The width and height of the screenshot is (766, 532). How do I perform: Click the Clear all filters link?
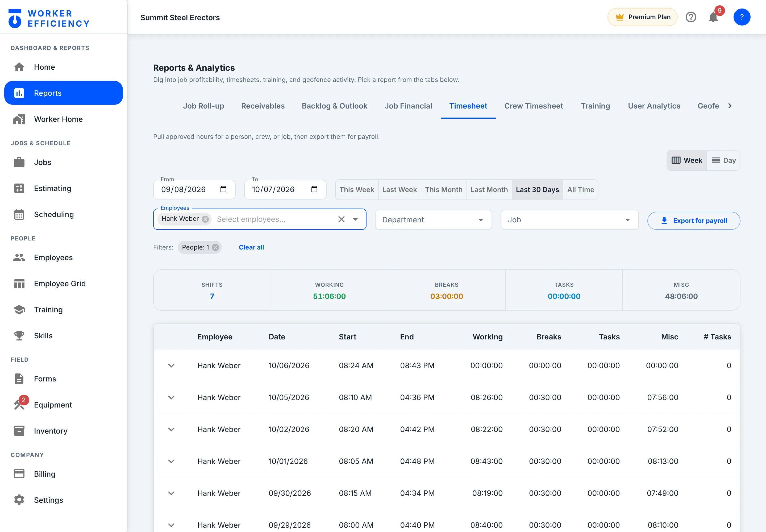251,247
